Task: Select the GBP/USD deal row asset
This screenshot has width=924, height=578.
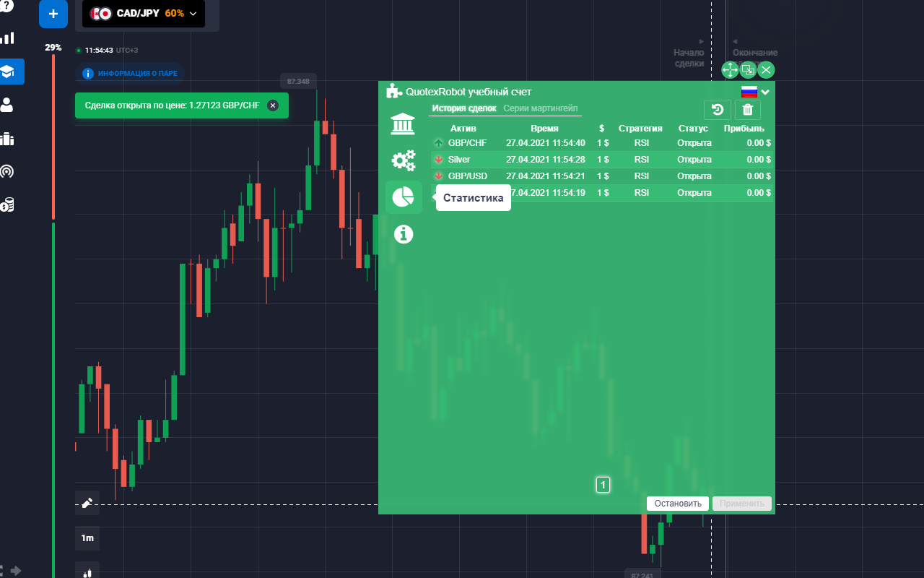Action: 468,176
